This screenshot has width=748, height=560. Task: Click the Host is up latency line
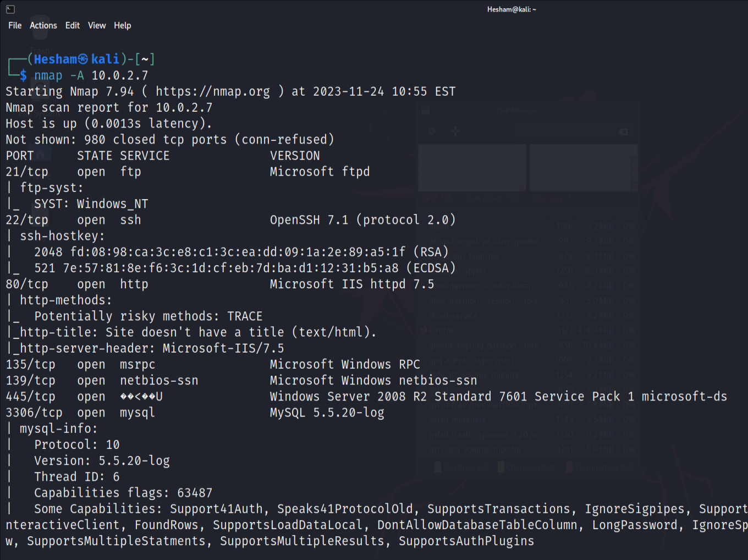click(109, 124)
